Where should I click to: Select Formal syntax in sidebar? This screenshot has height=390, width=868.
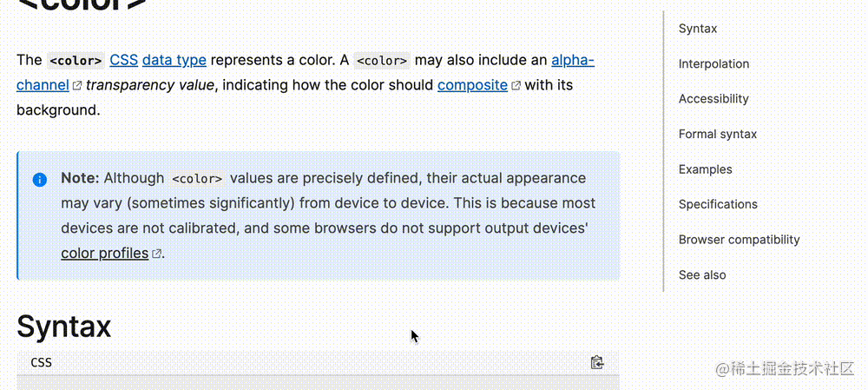[718, 134]
